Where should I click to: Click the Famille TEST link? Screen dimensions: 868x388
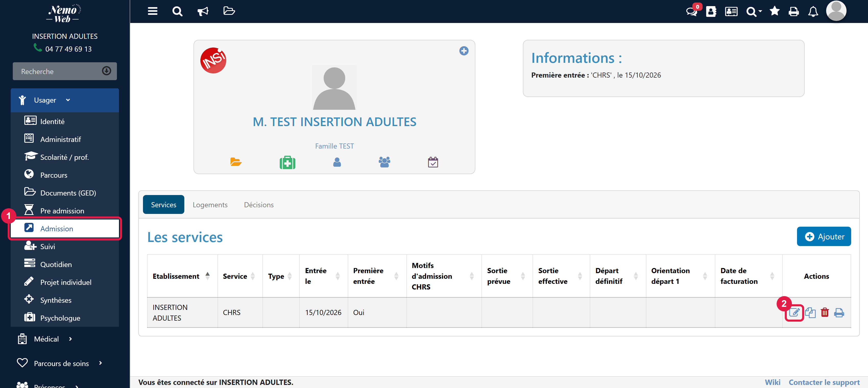tap(334, 146)
